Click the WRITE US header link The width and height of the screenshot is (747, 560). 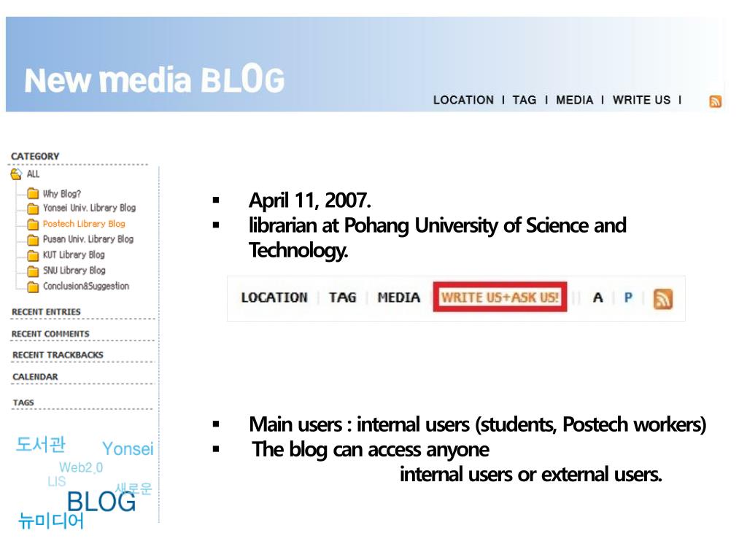point(641,100)
